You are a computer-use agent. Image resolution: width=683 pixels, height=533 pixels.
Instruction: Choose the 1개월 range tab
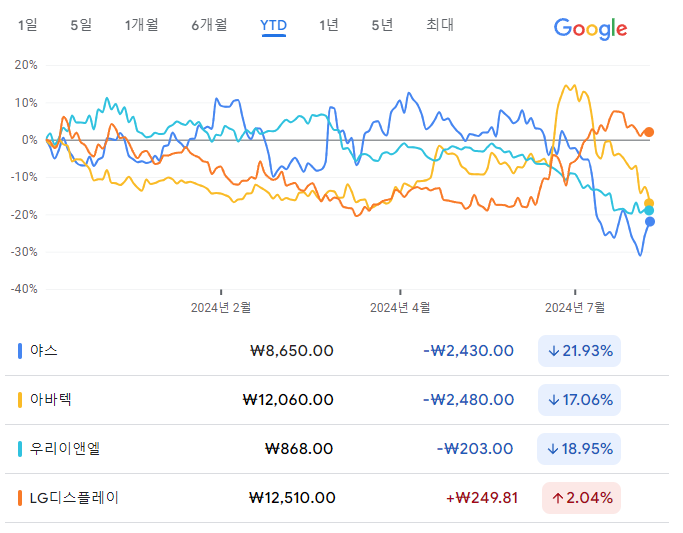[x=142, y=25]
